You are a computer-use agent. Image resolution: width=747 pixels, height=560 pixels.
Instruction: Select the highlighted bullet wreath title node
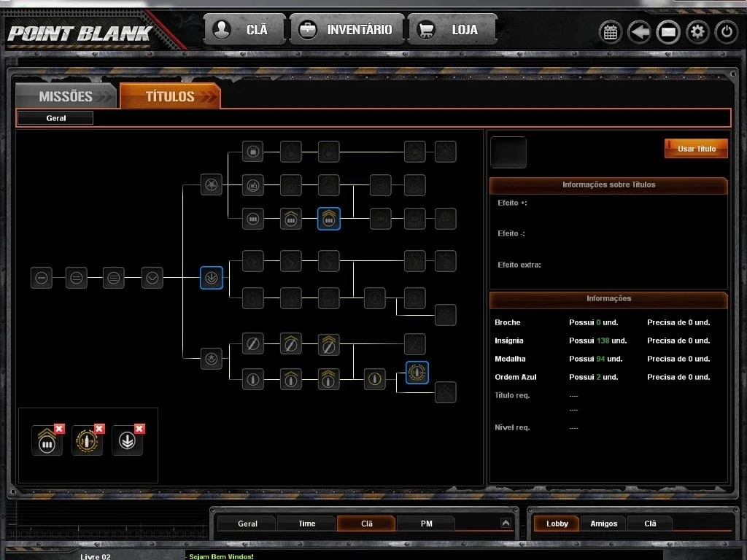click(417, 373)
